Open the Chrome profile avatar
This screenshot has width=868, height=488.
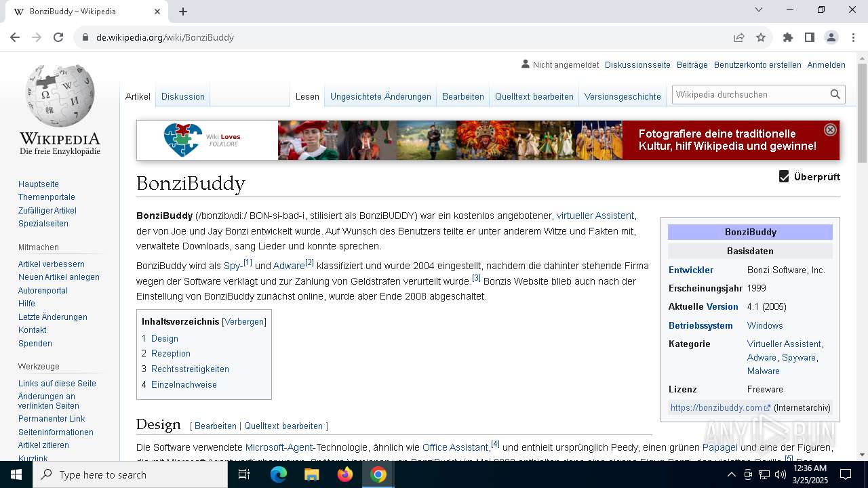(831, 37)
